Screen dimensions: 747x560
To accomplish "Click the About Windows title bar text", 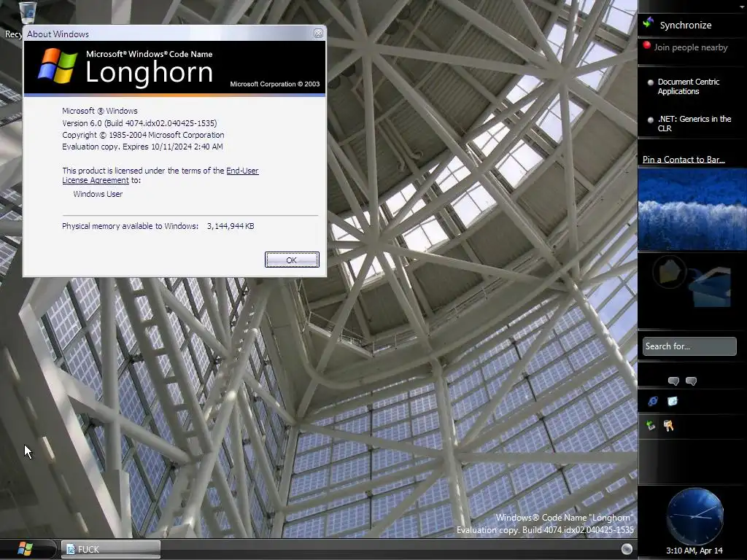I will pyautogui.click(x=58, y=34).
